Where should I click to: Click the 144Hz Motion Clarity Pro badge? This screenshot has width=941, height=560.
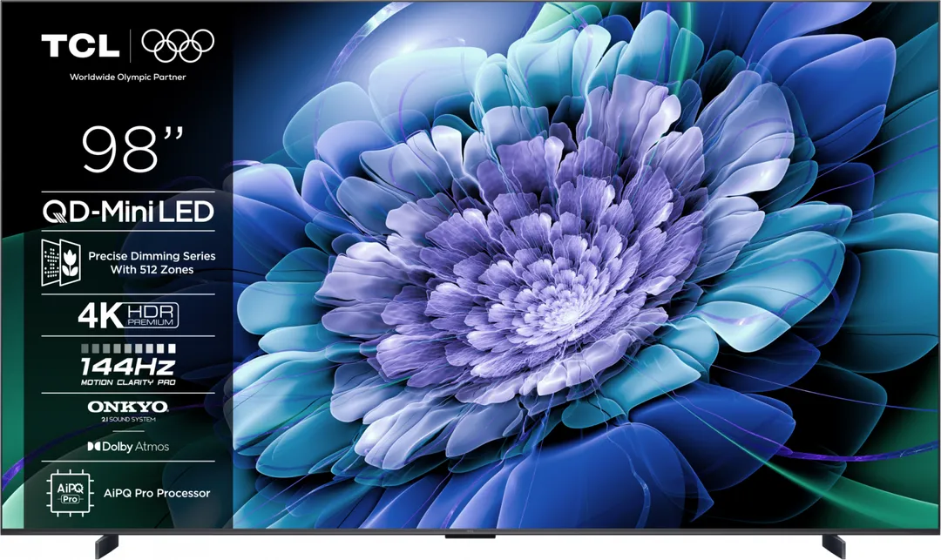click(x=128, y=365)
